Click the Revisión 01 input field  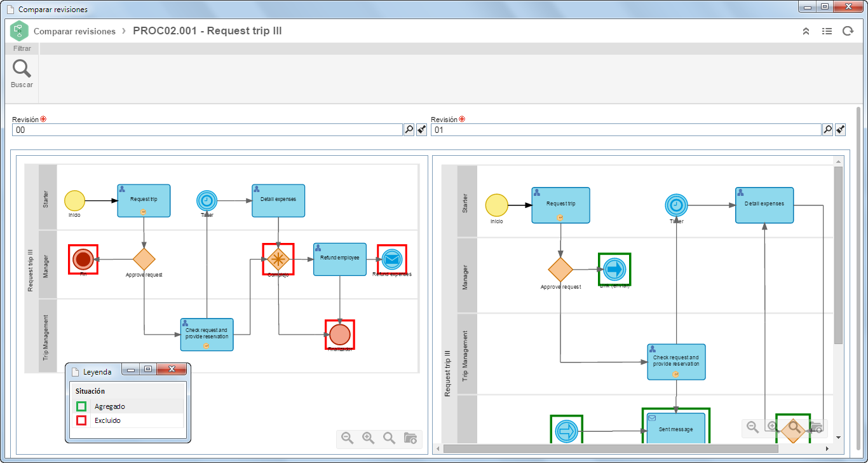click(626, 130)
